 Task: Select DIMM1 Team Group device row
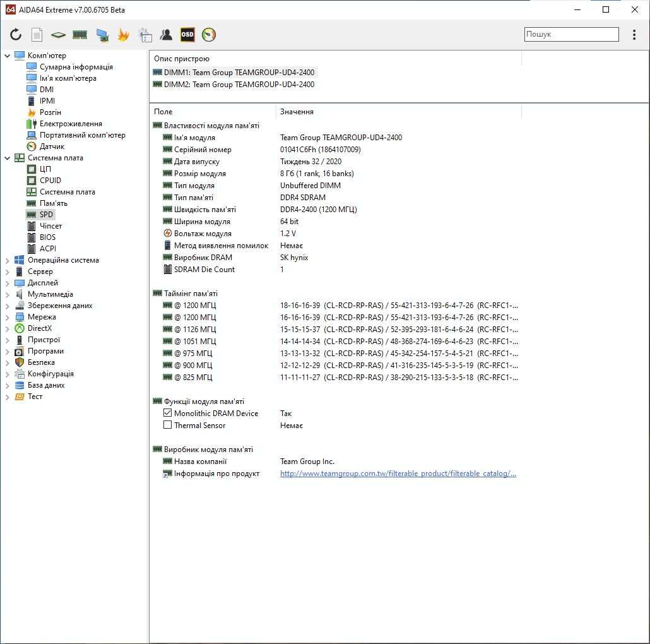(x=233, y=72)
